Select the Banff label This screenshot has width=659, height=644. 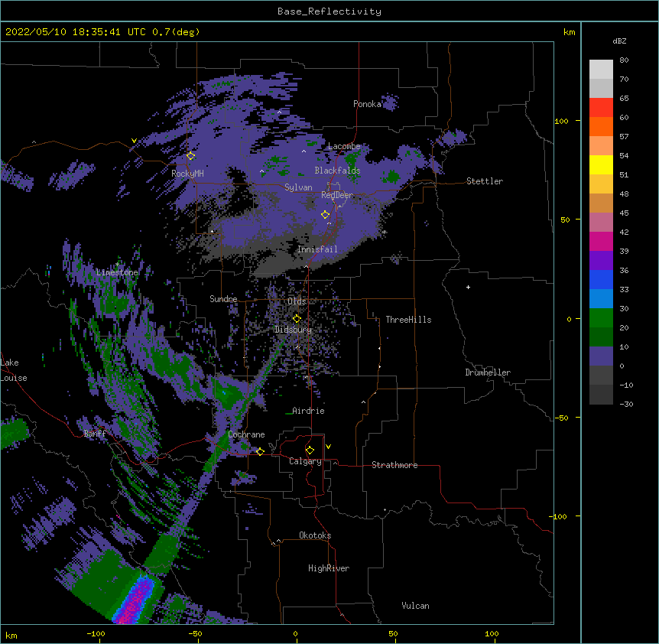(95, 434)
